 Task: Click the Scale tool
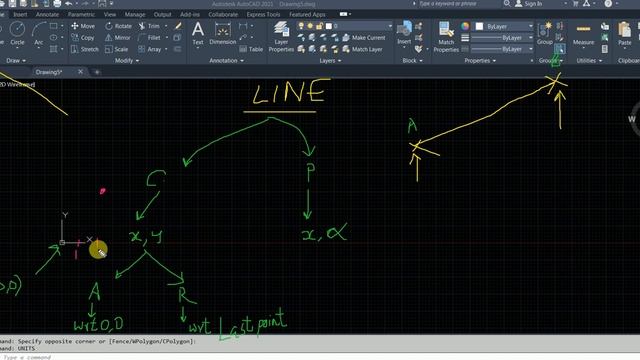pyautogui.click(x=116, y=49)
